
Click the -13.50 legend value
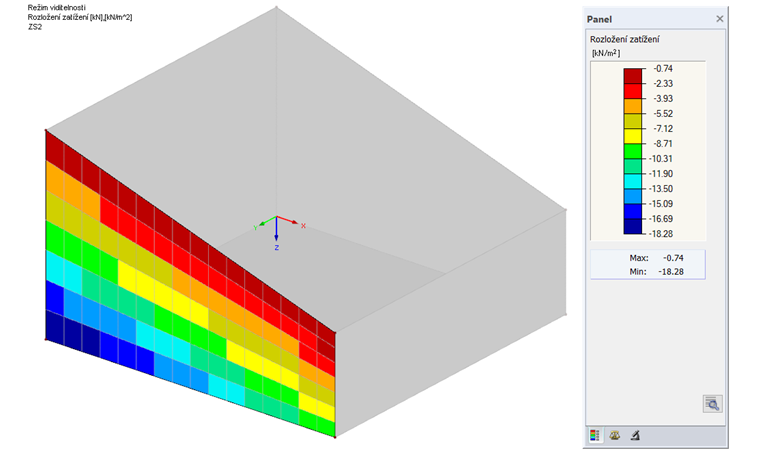[x=661, y=189]
